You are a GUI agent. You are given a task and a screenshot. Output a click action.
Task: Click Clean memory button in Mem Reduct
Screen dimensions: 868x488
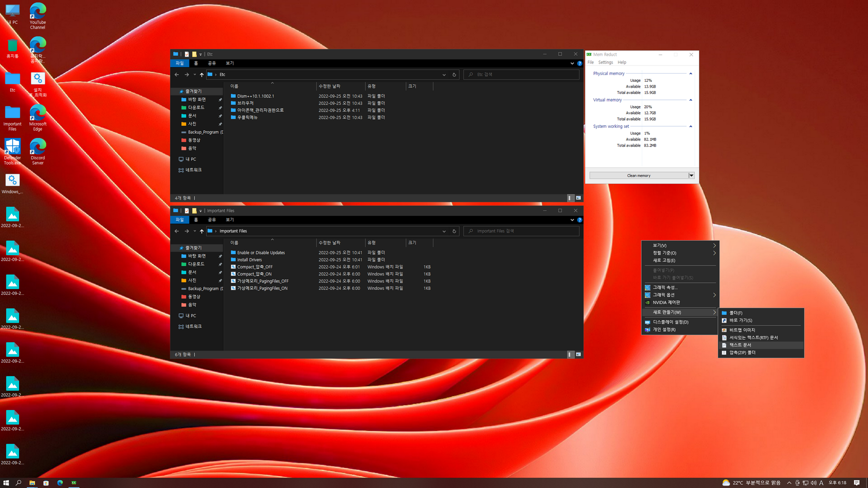pyautogui.click(x=639, y=176)
